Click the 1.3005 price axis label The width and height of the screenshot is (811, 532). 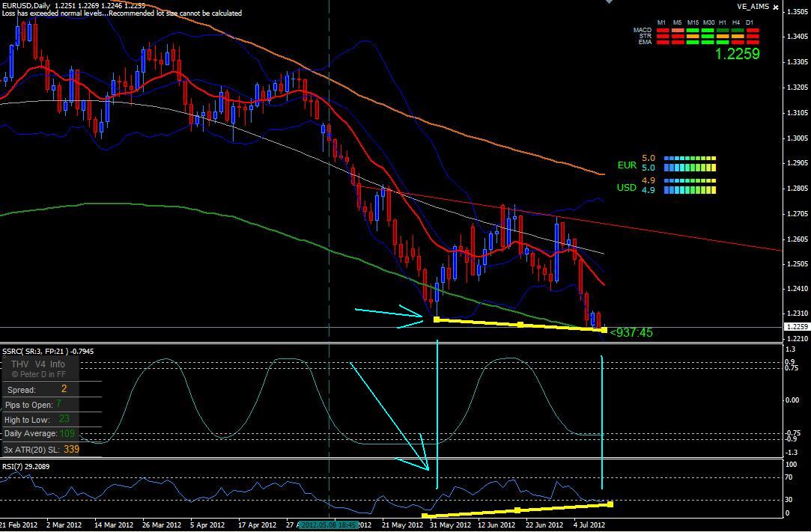pyautogui.click(x=798, y=138)
